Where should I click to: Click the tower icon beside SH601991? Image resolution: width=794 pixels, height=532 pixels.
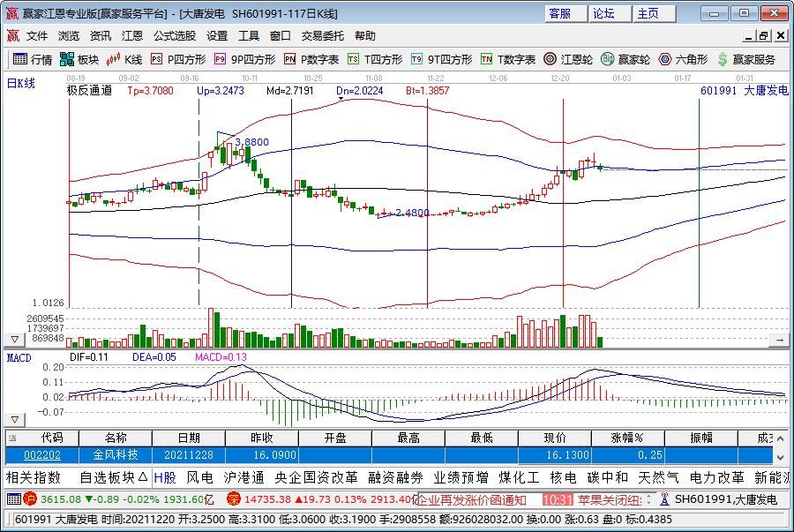665,499
